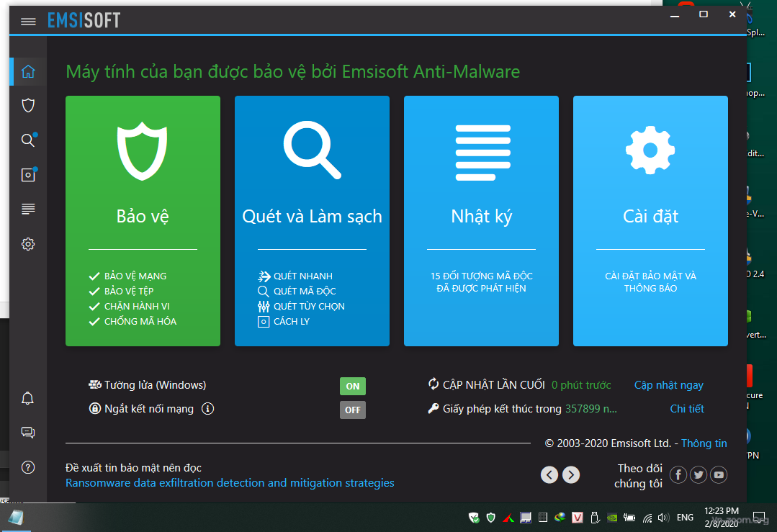
Task: Open the help question mark icon
Action: pyautogui.click(x=28, y=467)
